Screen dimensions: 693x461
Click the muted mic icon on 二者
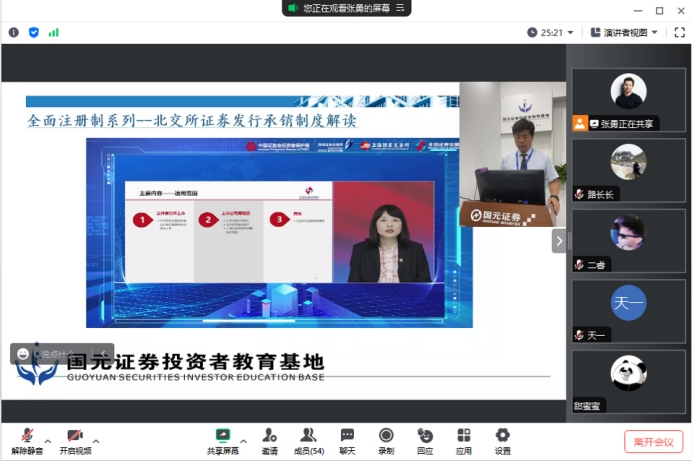(579, 265)
